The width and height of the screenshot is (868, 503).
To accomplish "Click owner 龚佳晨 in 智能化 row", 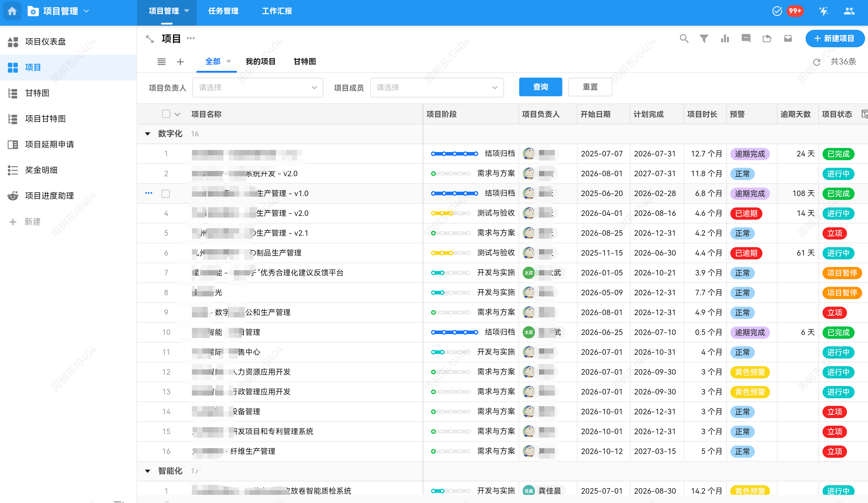I will (x=549, y=490).
